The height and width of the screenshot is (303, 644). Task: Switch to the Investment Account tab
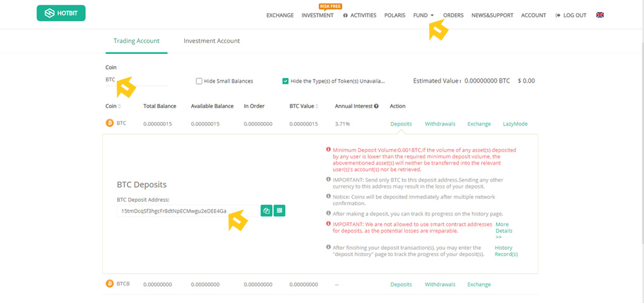[x=212, y=40]
